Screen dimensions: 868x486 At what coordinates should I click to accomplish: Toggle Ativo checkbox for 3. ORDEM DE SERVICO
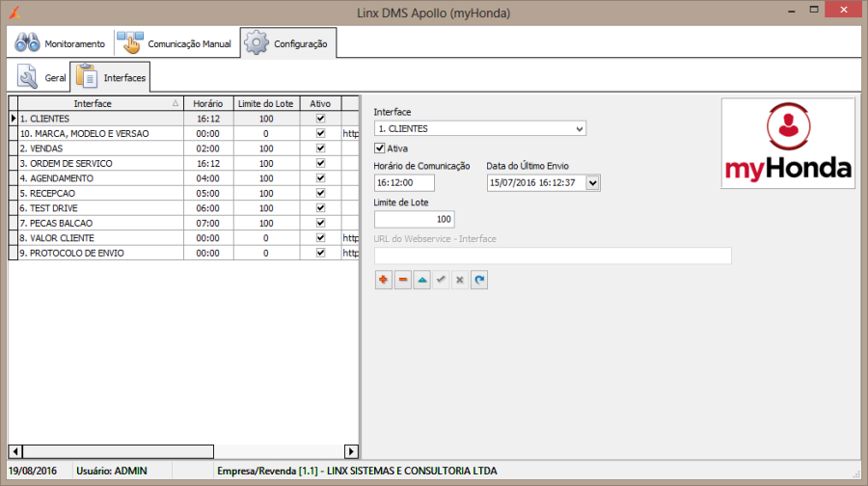point(320,163)
